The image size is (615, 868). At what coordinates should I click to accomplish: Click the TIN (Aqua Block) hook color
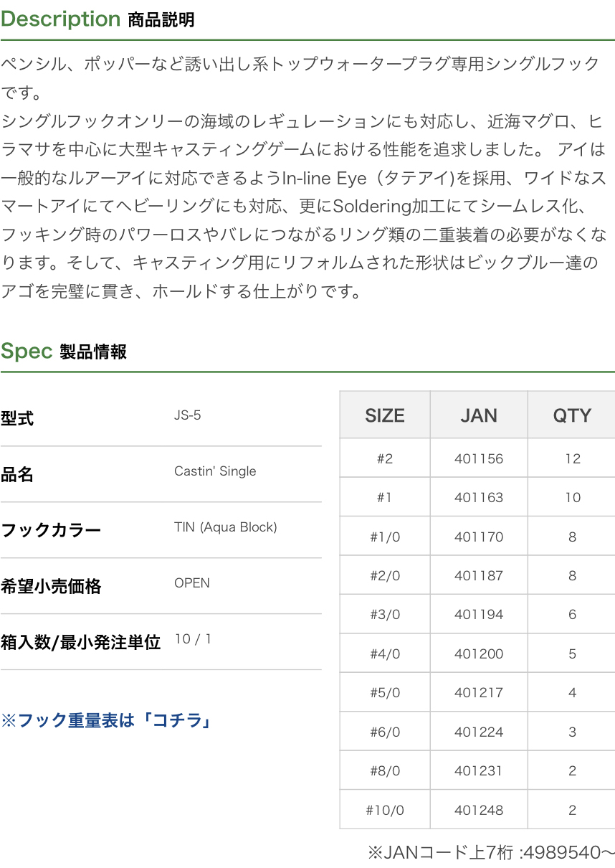coord(225,527)
